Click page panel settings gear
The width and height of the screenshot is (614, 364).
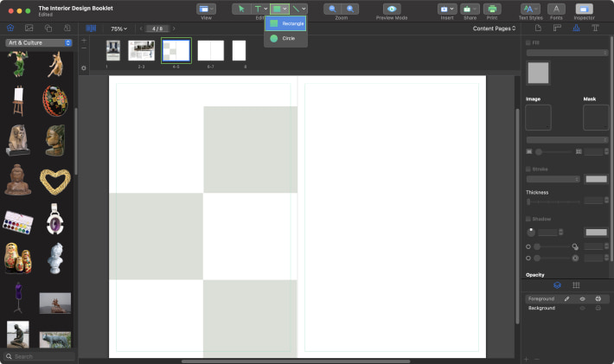click(84, 67)
